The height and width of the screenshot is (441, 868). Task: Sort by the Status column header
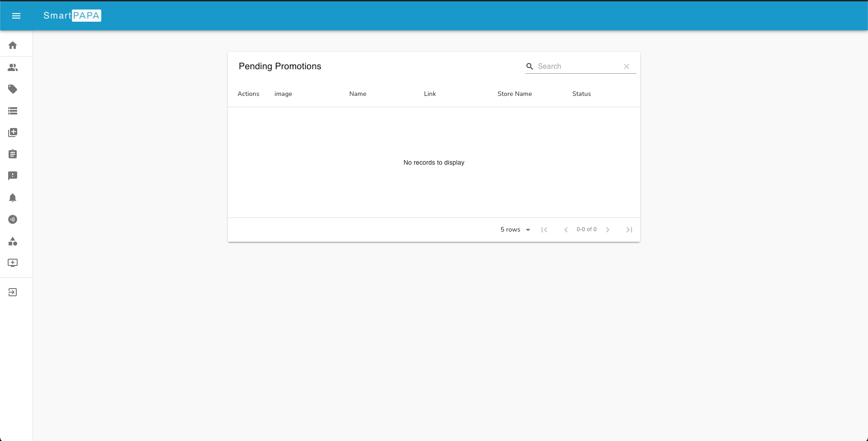point(581,94)
